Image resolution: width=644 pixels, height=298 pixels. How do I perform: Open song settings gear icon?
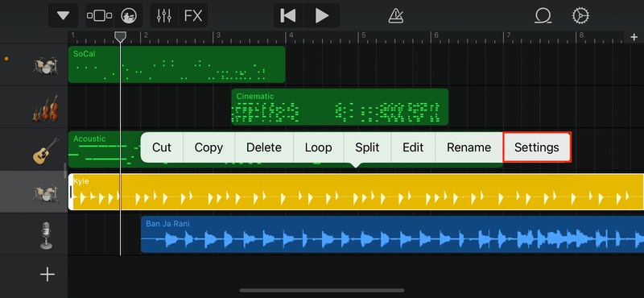tap(580, 16)
